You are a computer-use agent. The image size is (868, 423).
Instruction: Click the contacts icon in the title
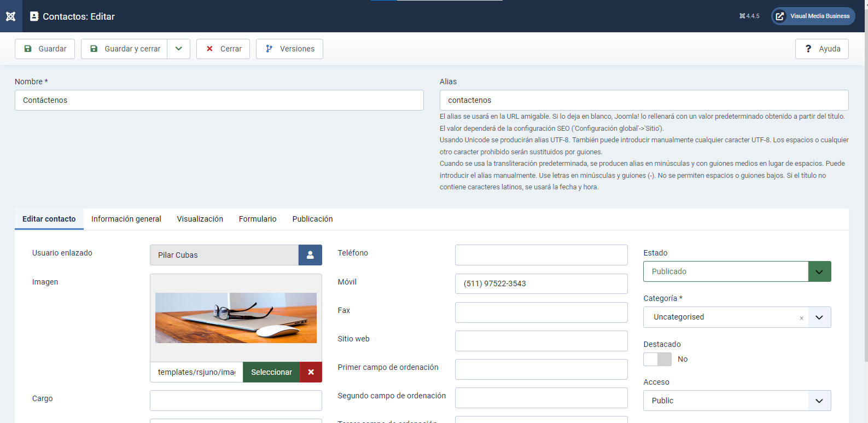[x=34, y=16]
